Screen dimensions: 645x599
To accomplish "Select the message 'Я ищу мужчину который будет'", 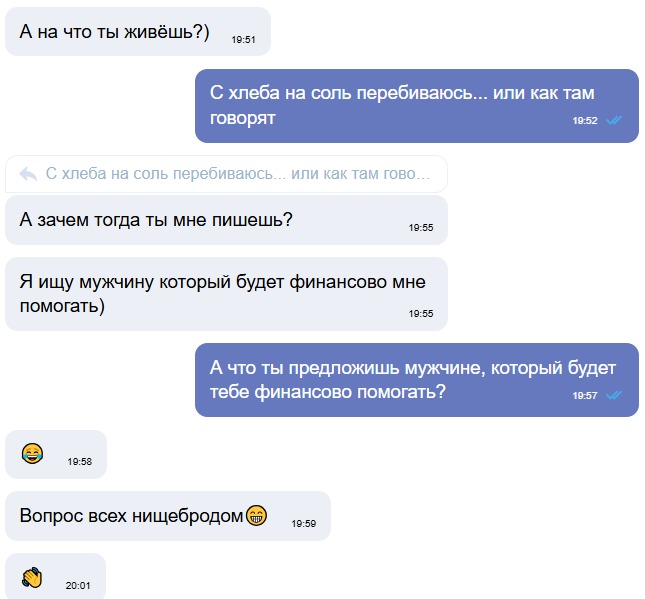I will click(222, 294).
